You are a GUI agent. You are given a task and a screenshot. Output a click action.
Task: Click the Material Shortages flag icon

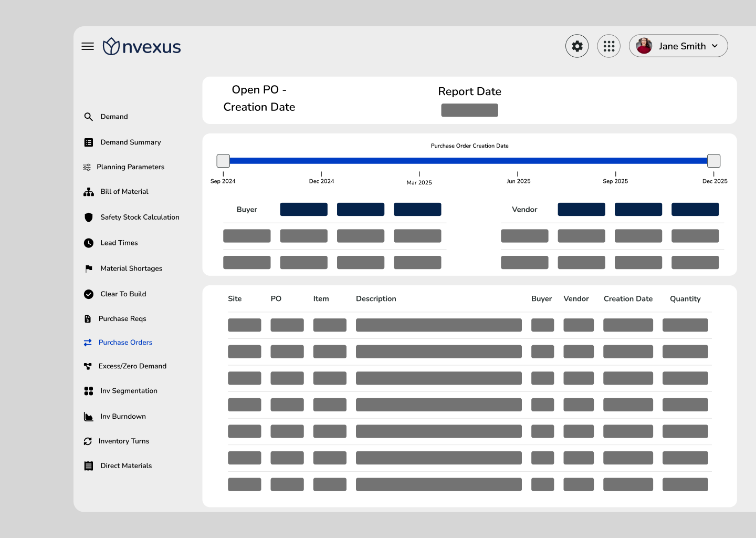89,268
